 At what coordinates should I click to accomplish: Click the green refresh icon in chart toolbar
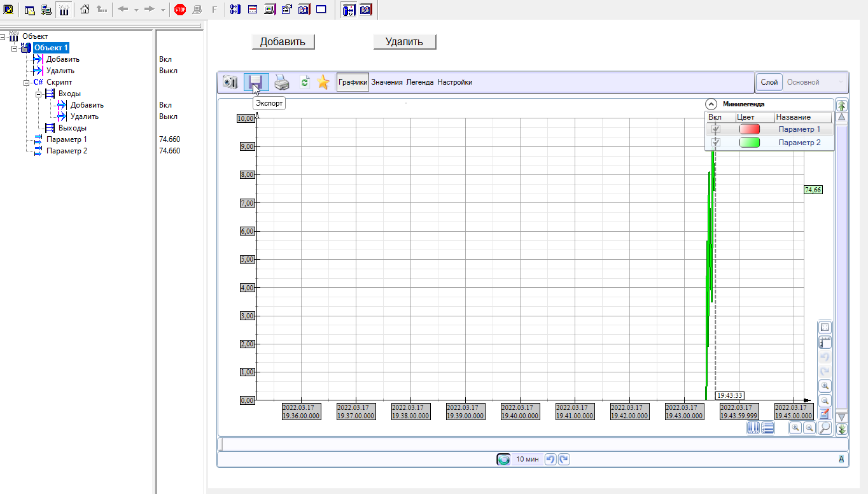[x=305, y=82]
